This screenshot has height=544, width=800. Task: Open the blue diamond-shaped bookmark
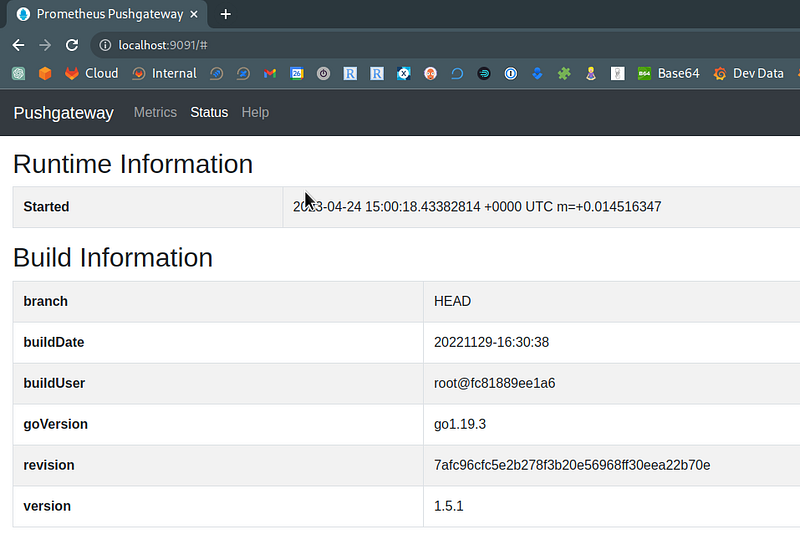tap(537, 73)
